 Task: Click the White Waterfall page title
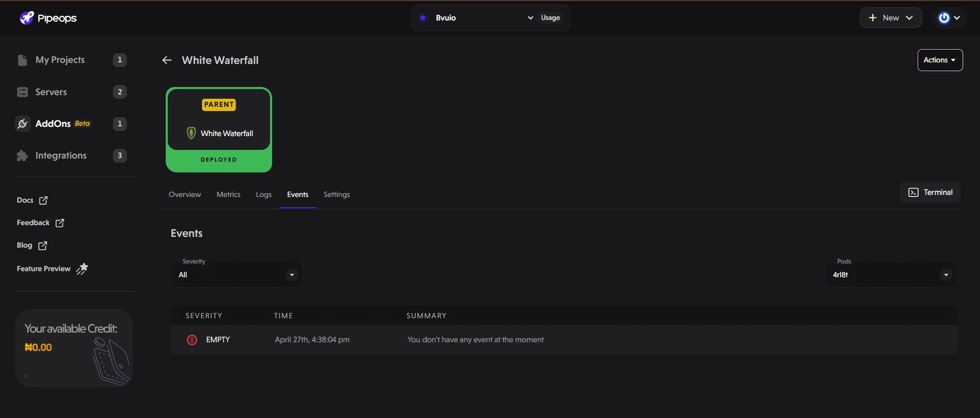pyautogui.click(x=220, y=60)
